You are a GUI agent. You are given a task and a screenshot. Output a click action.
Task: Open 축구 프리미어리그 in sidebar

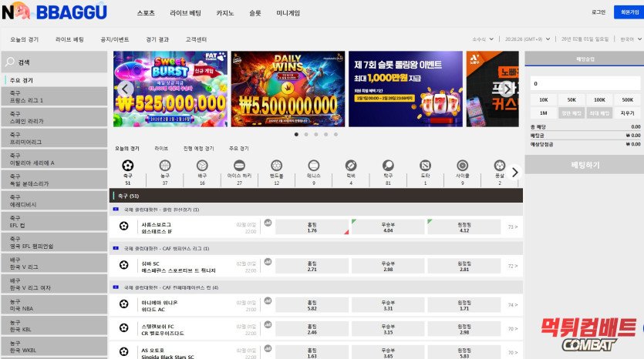click(x=54, y=138)
